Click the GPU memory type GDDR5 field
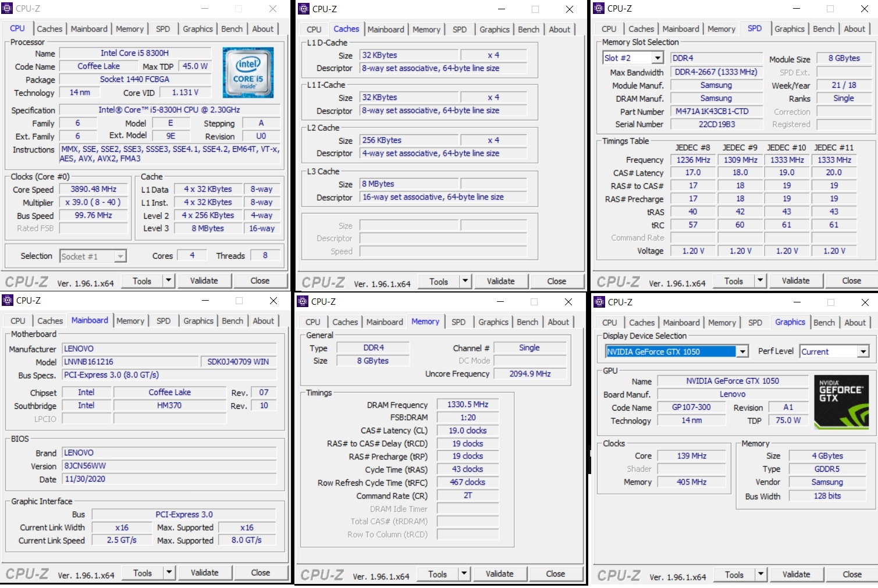This screenshot has width=878, height=588. point(827,469)
